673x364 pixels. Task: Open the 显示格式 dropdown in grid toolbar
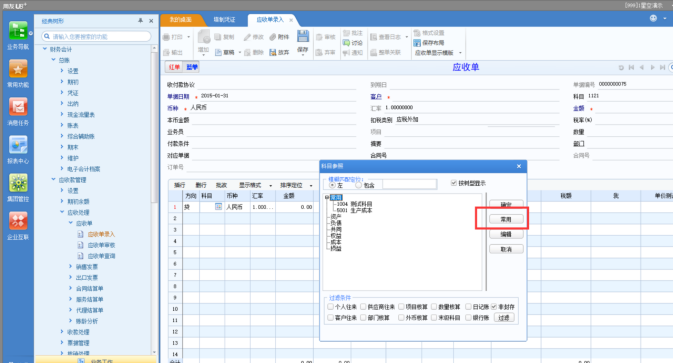[270, 185]
